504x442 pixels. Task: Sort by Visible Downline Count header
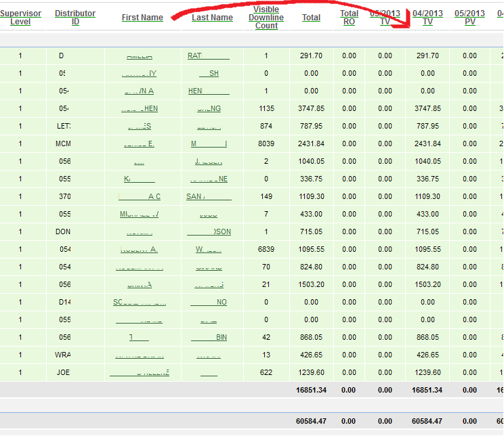coord(266,18)
